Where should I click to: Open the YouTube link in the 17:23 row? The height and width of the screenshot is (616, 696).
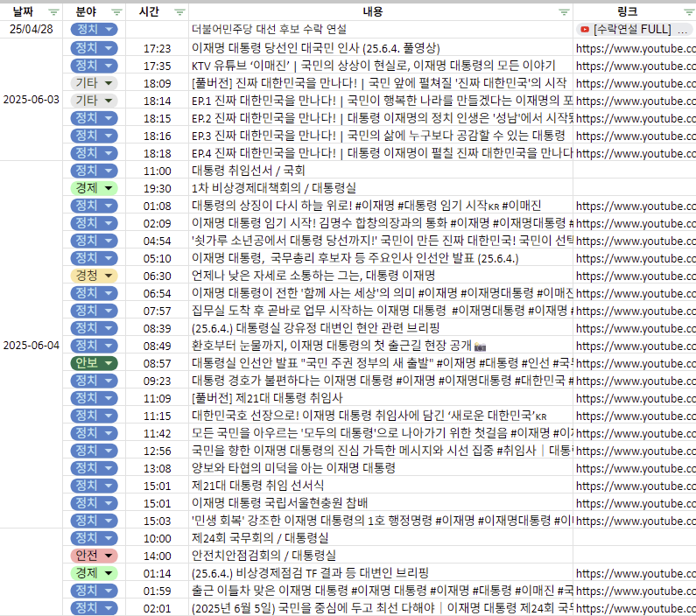tap(635, 47)
